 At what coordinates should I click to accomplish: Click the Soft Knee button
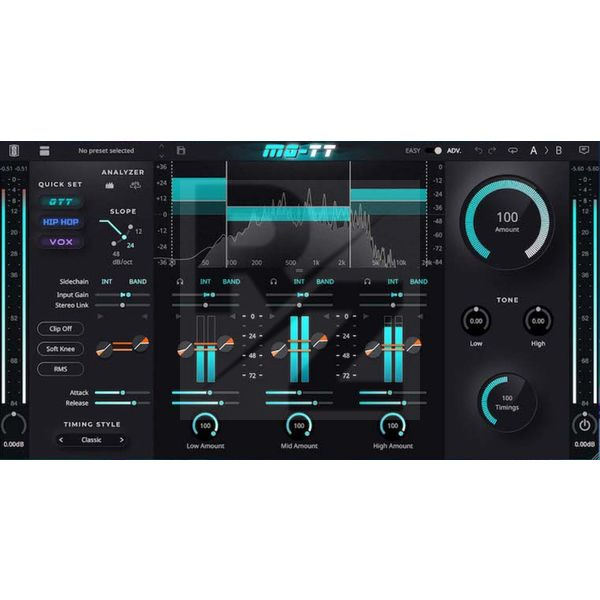pos(60,349)
